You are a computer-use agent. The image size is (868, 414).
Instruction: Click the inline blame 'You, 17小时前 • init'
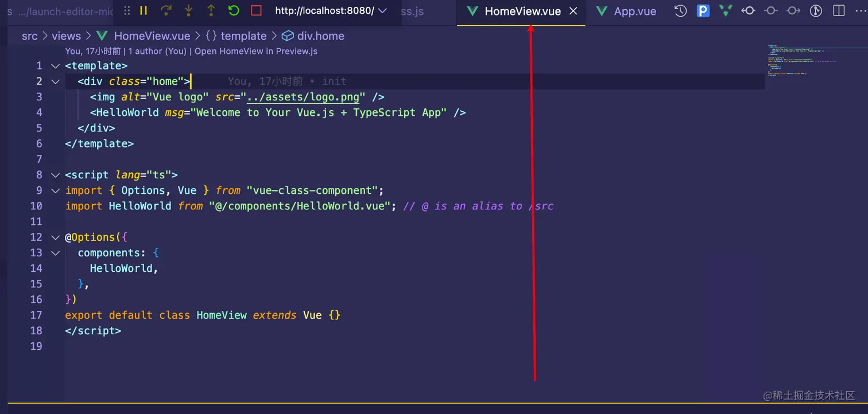287,81
